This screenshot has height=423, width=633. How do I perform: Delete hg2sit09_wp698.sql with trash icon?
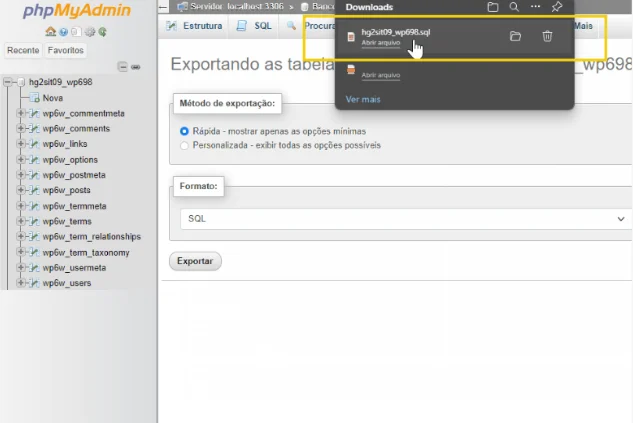[547, 36]
